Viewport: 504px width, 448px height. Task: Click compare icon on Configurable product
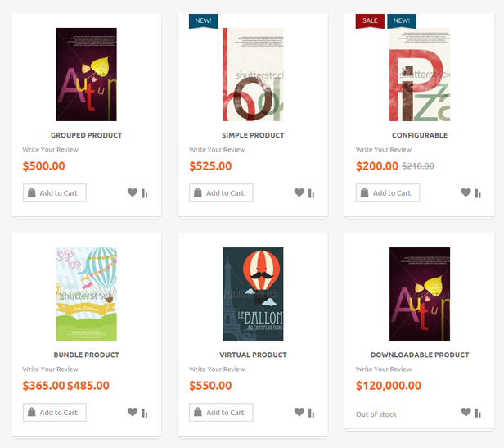(x=478, y=193)
